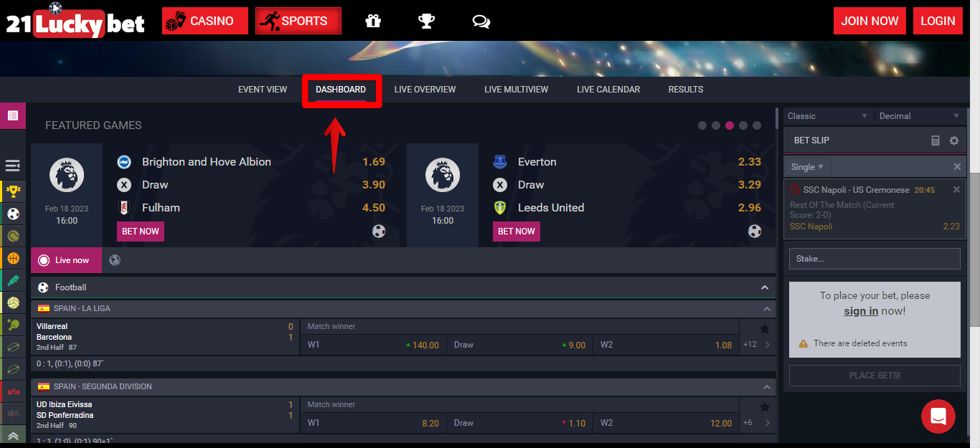Click the 21Luckybet logo
The height and width of the screenshot is (448, 980).
point(75,21)
